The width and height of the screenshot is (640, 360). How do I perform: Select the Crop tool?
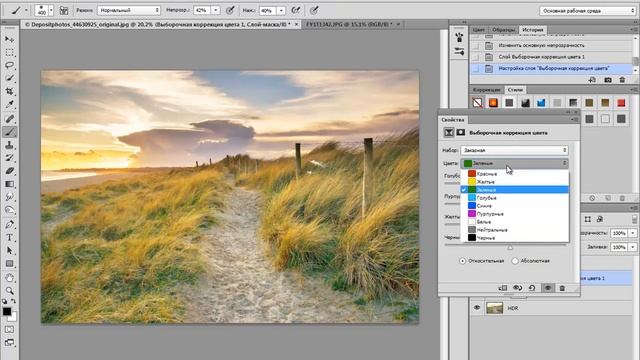coord(9,91)
